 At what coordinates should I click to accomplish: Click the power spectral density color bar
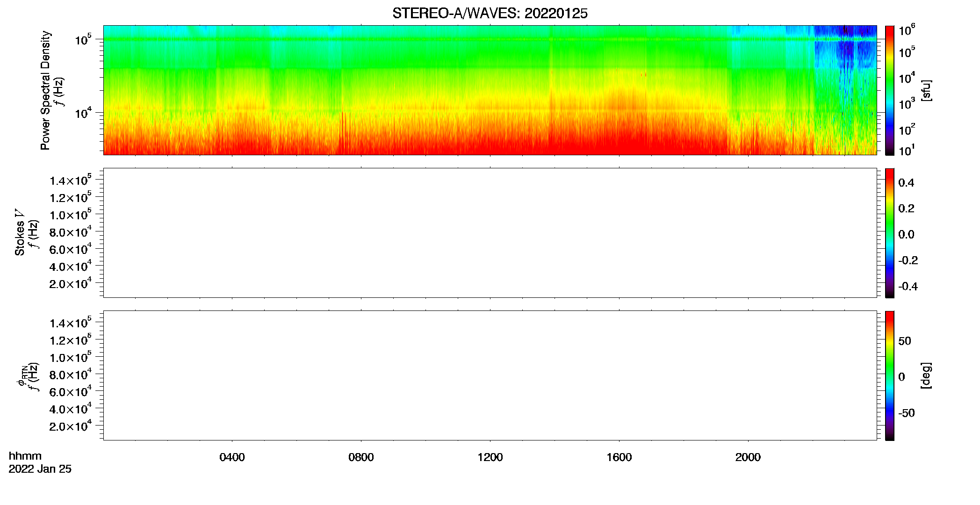[890, 90]
